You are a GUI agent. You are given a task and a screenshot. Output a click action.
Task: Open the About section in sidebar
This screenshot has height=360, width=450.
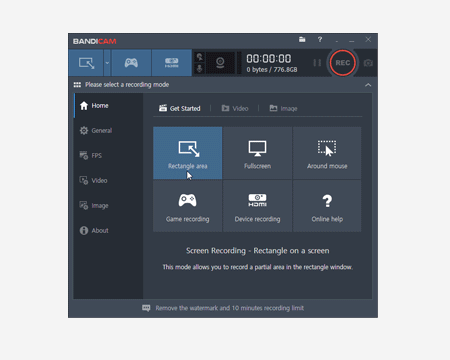(x=108, y=230)
